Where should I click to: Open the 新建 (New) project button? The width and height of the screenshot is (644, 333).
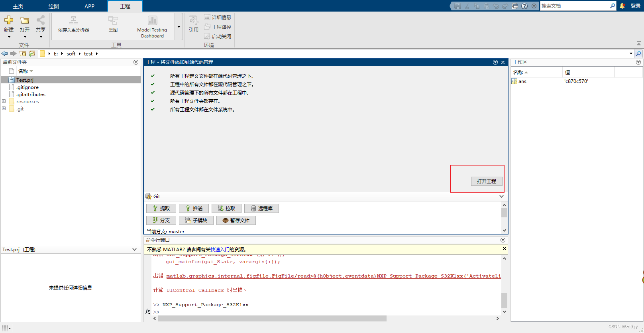pyautogui.click(x=9, y=24)
